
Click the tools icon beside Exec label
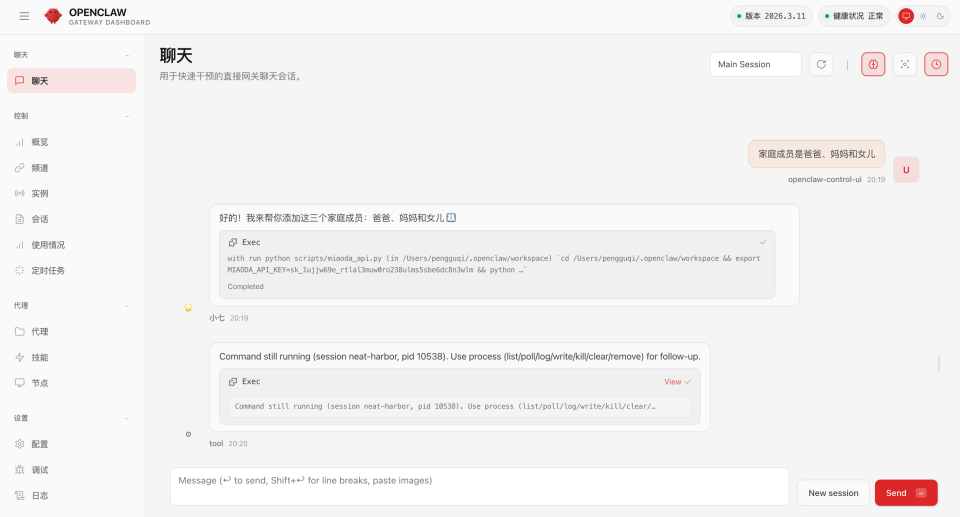point(233,242)
